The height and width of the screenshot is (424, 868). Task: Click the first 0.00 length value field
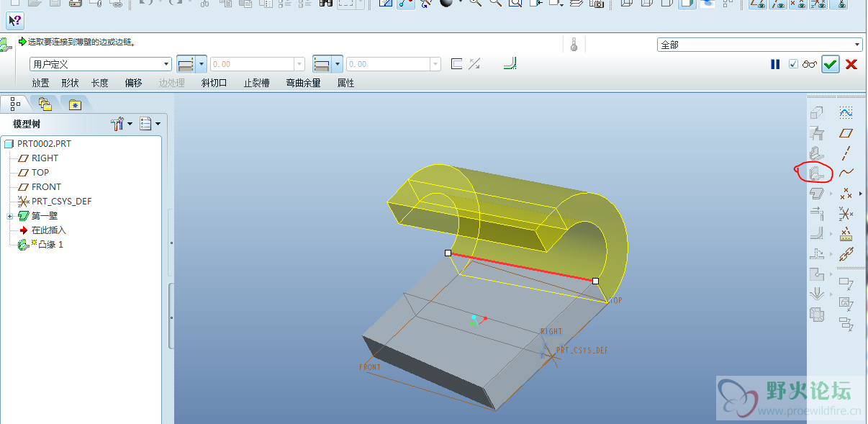(252, 64)
